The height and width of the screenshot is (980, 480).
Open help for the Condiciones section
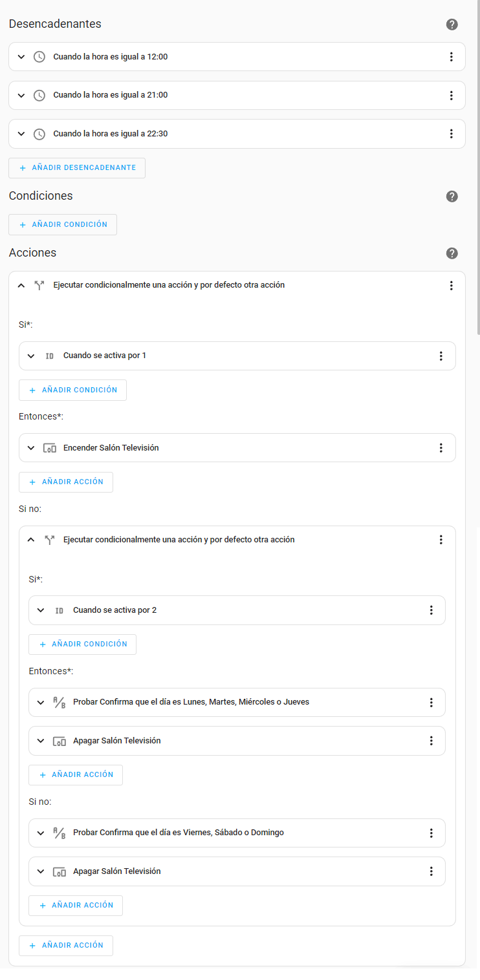pos(452,197)
